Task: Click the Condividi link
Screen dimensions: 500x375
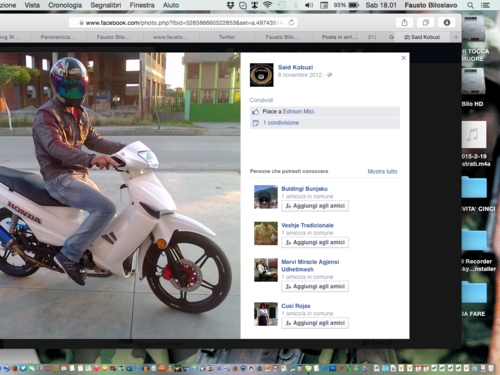Action: click(x=261, y=100)
